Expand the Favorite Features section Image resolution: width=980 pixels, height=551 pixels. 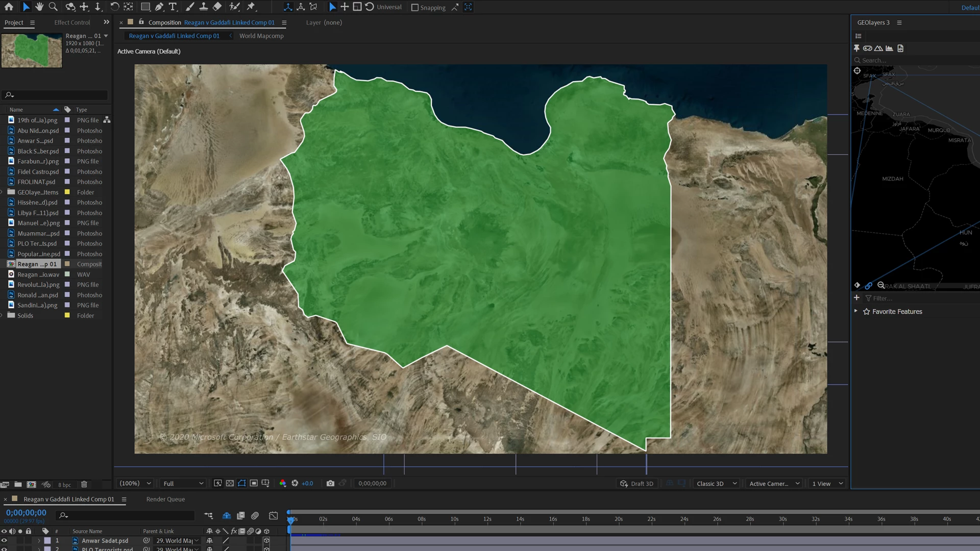[x=856, y=311]
